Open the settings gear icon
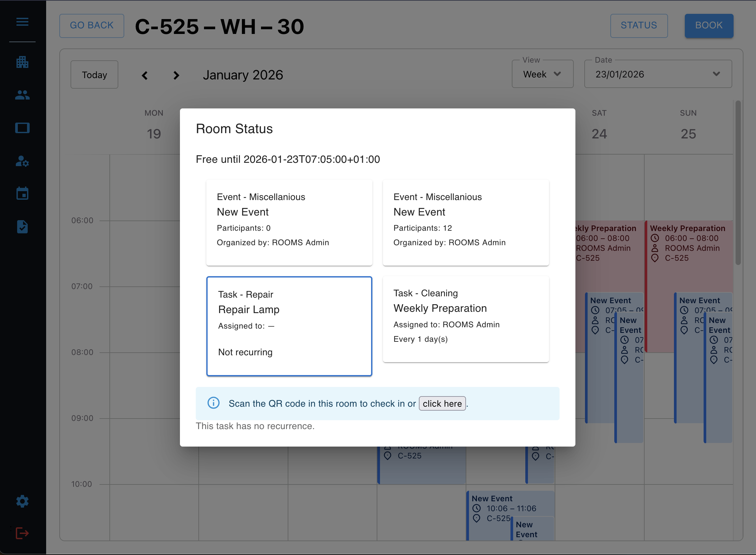Screen dimensions: 756x555 pyautogui.click(x=22, y=501)
